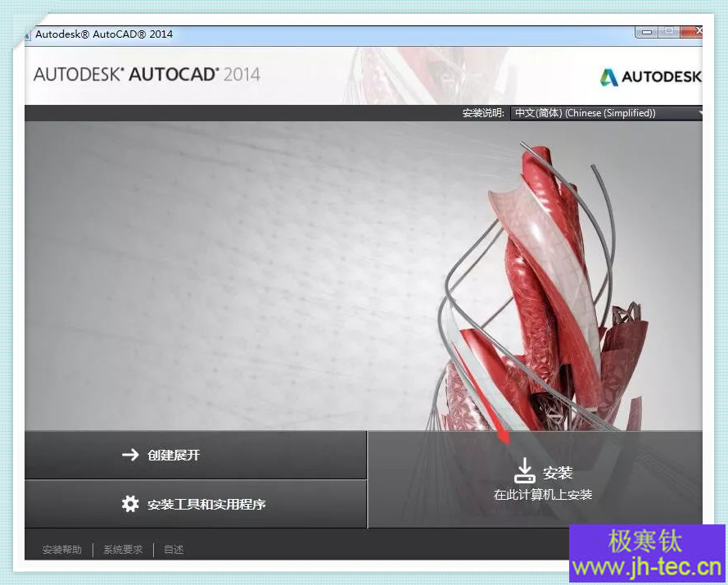Open the 自述 readme link

174,550
